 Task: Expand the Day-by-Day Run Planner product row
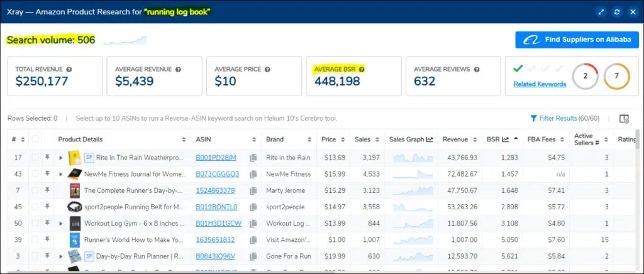click(61, 256)
